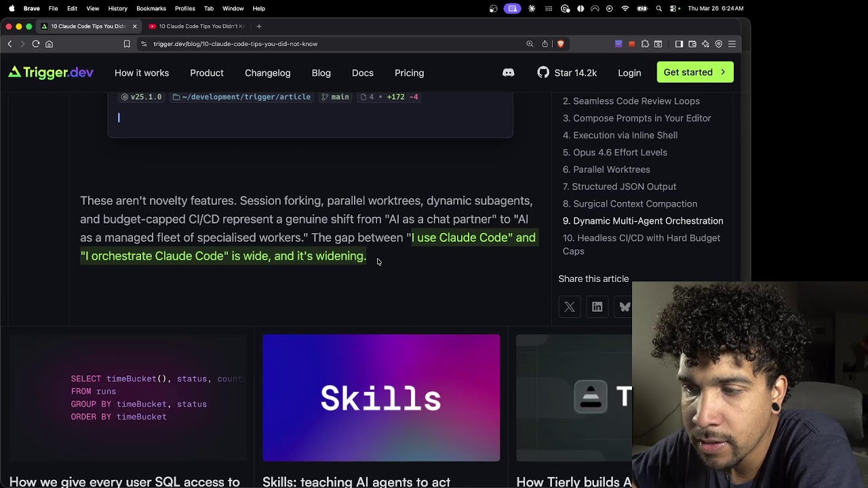This screenshot has height=488, width=868.
Task: Jump to Parallel Worktrees section
Action: tap(606, 169)
